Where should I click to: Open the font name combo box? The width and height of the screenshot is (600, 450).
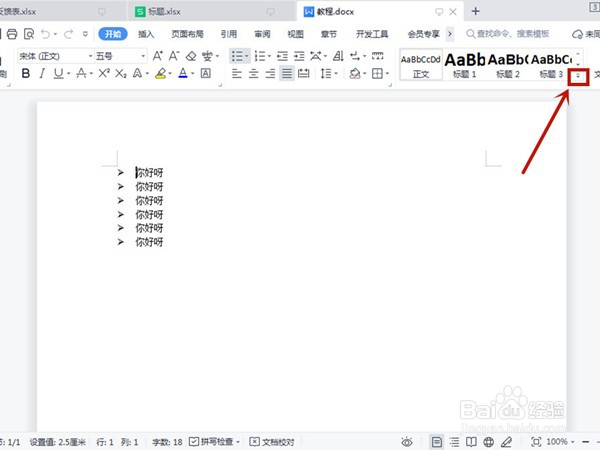[x=55, y=56]
